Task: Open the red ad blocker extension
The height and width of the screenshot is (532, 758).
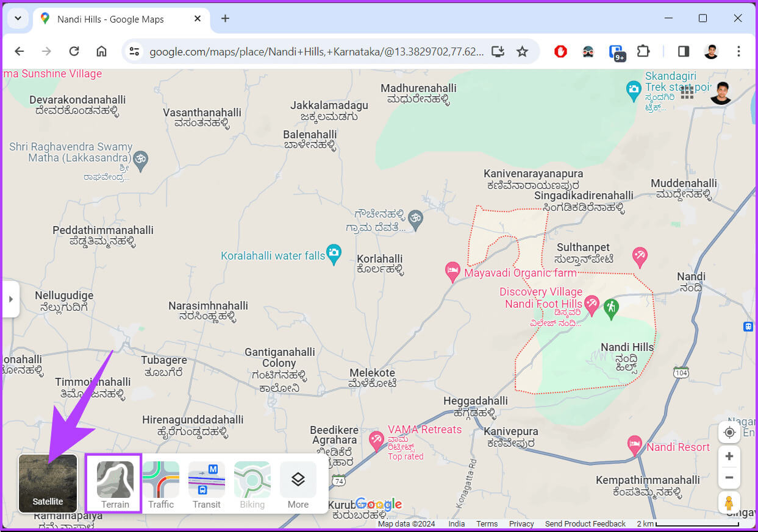Action: (x=560, y=51)
